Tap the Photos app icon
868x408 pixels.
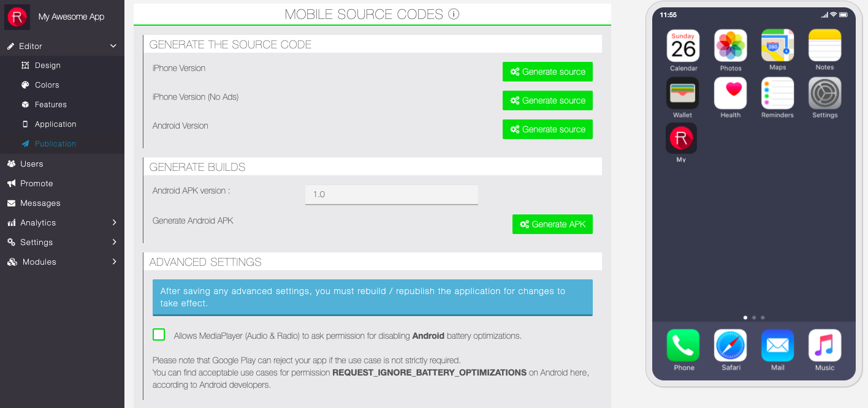730,45
